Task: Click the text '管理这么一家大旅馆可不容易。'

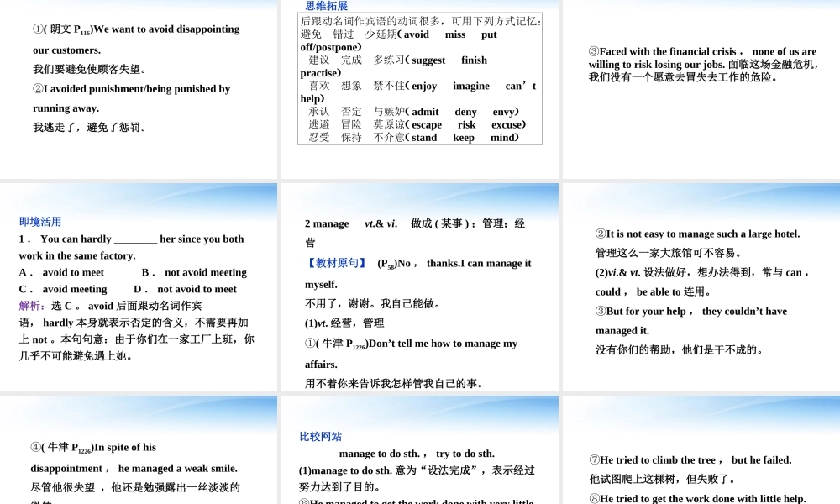Action: 669,253
